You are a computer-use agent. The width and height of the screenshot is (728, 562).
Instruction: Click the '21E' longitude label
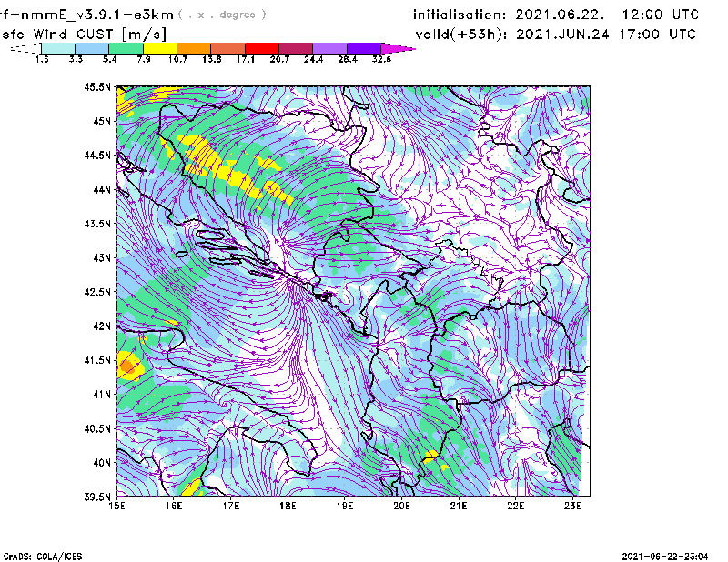pyautogui.click(x=459, y=506)
